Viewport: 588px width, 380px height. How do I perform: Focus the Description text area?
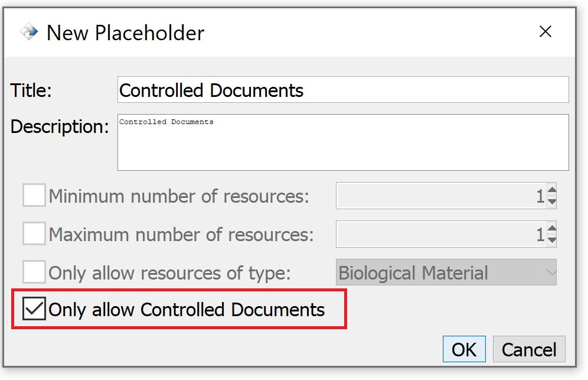pos(342,142)
